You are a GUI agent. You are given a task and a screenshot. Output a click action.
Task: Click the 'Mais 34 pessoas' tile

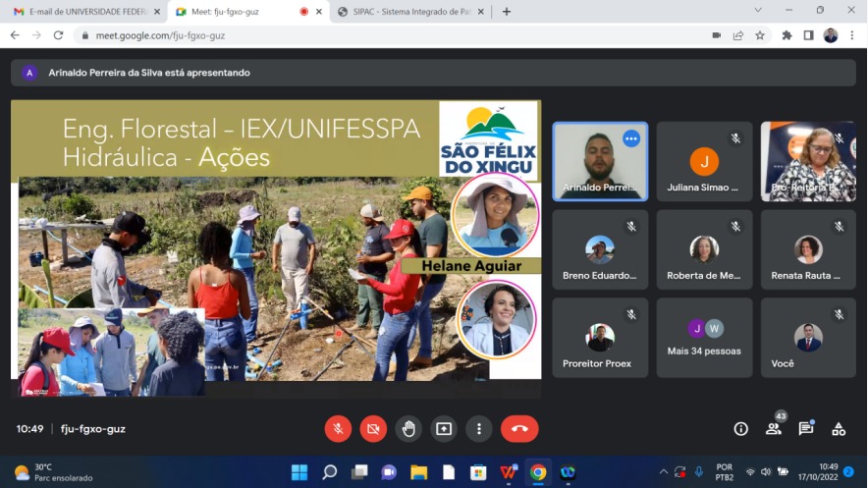click(704, 339)
